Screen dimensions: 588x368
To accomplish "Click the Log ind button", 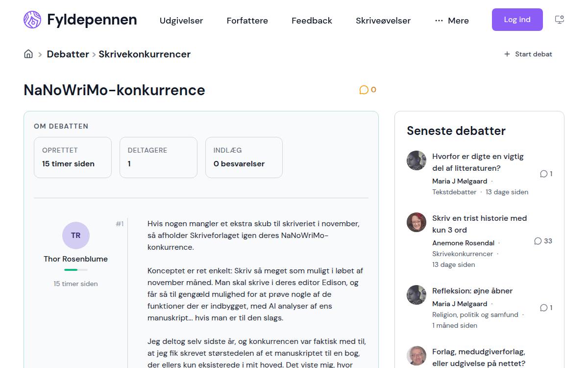I will [517, 20].
